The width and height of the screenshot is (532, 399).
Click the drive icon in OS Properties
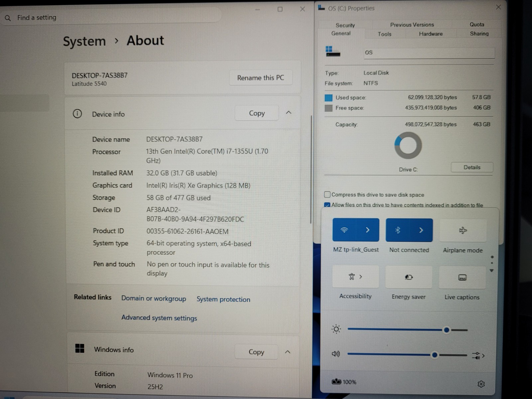332,51
